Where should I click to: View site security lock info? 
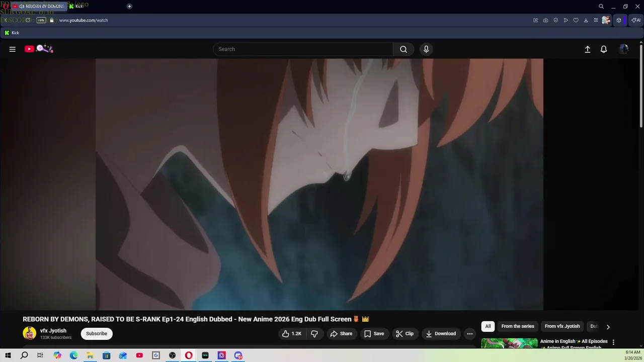pos(51,20)
